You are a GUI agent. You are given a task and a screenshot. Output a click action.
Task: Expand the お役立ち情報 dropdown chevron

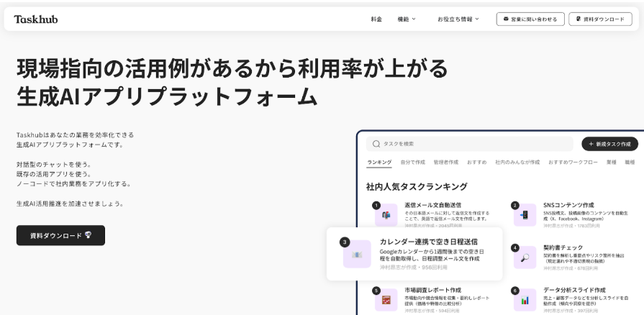point(477,19)
